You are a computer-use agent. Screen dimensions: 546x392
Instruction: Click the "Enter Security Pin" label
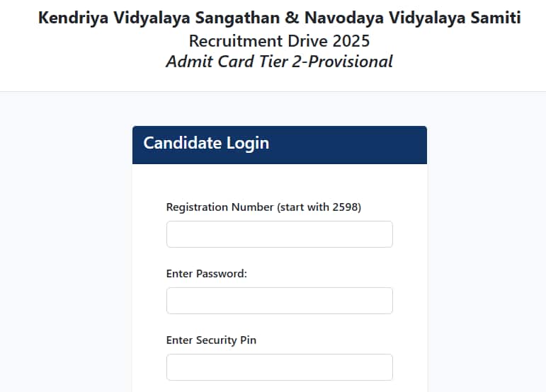click(x=211, y=340)
